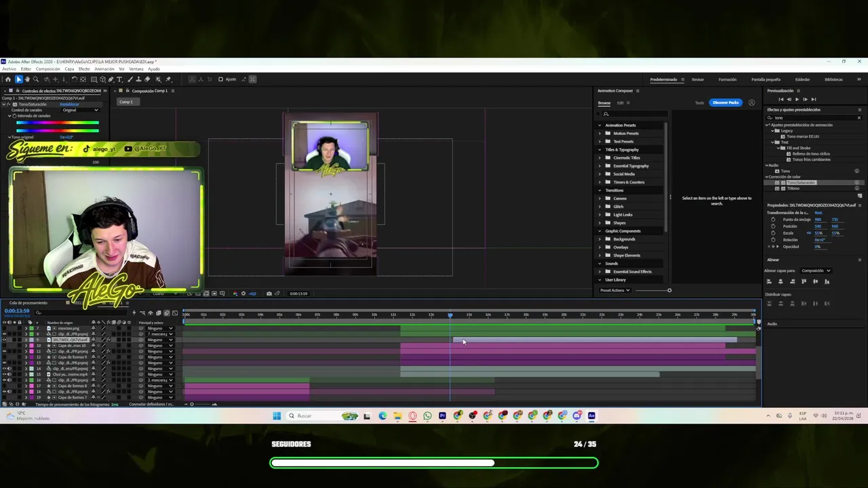Viewport: 868px width, 488px height.
Task: Toggle visibility of layer 9 3XLTWDI avif
Action: pyautogui.click(x=4, y=340)
